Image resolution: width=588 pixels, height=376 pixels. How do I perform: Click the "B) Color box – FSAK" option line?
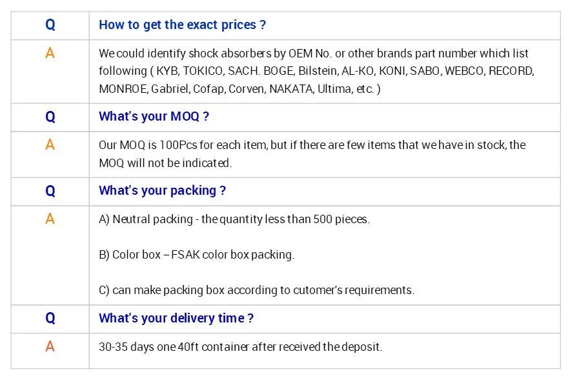click(x=196, y=255)
